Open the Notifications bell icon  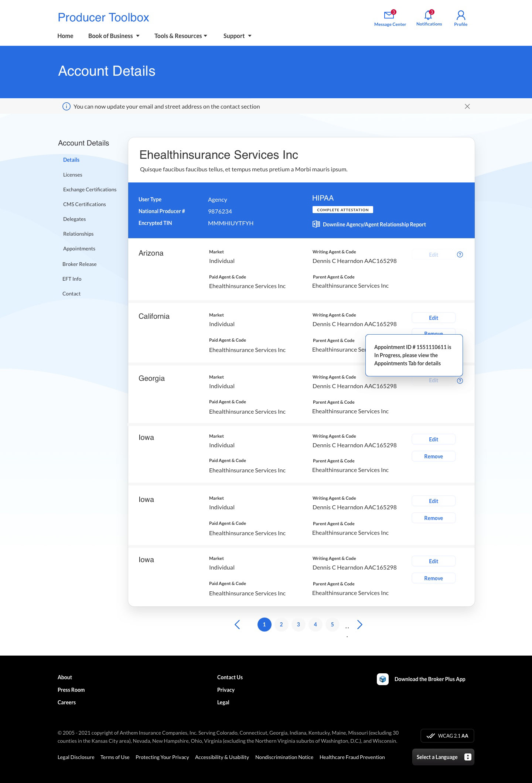429,15
